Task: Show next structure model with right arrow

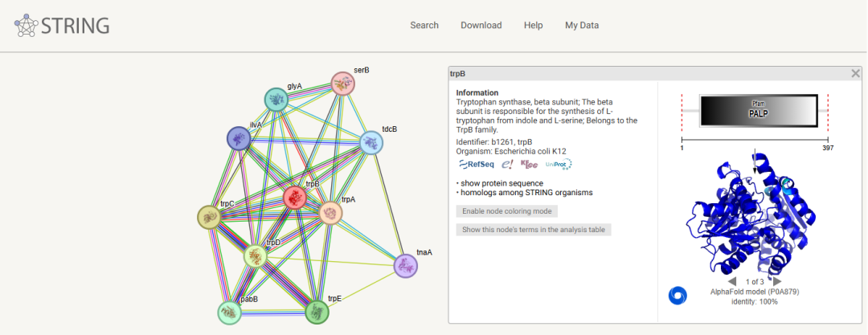Action: [x=776, y=281]
